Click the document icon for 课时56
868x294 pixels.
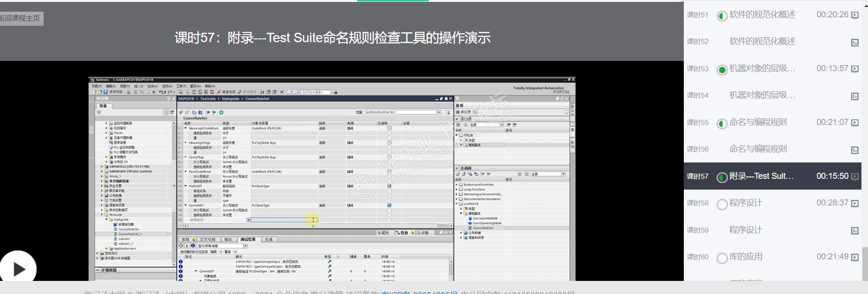click(855, 150)
